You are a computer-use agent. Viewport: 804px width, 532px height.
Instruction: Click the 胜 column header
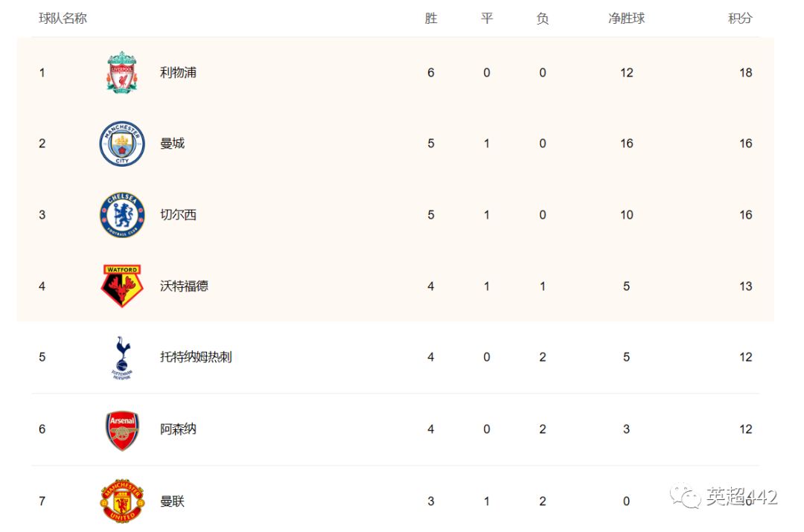431,18
